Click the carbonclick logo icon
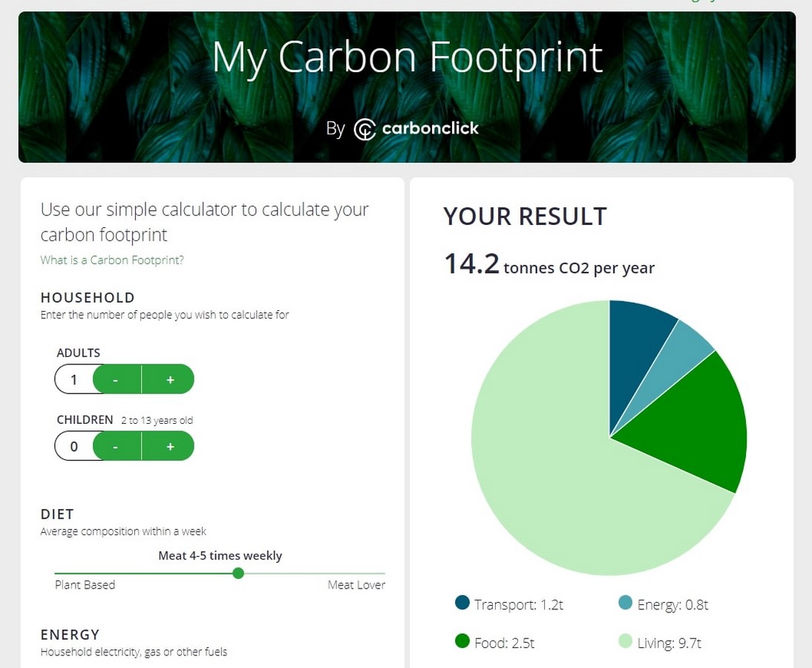 click(364, 129)
